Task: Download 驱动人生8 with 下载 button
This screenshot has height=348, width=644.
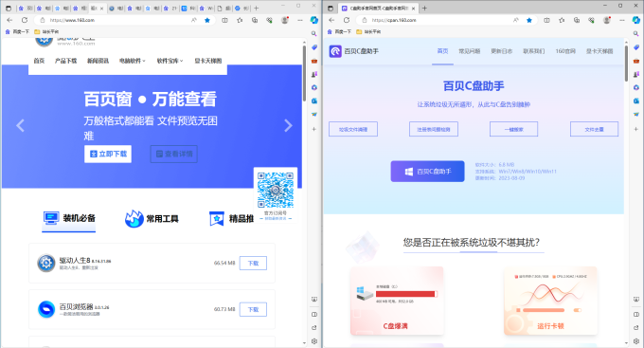Action: coord(253,264)
